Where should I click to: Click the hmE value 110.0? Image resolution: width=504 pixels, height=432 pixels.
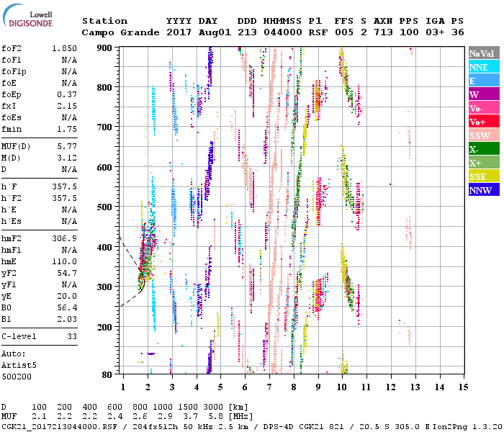coord(65,262)
